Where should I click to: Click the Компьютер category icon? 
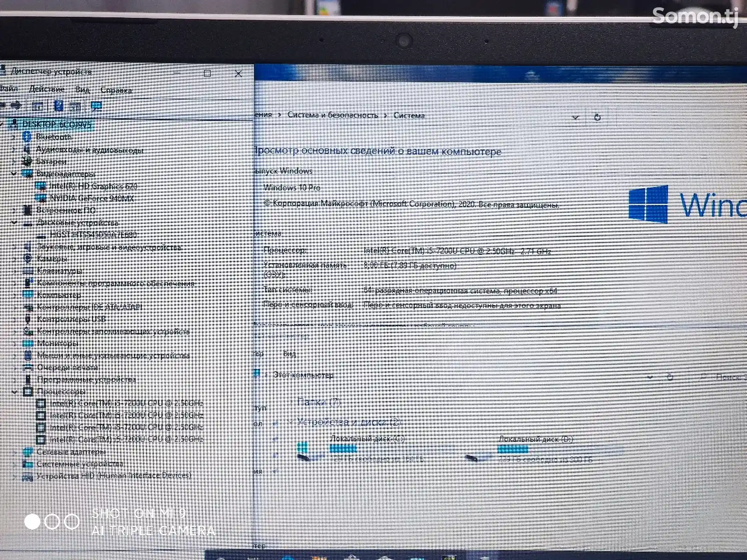(x=28, y=295)
